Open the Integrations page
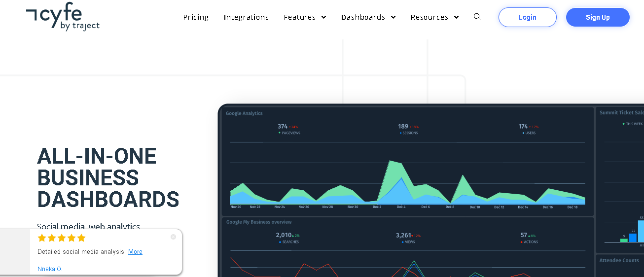Viewport: 644px width, 277px height. click(246, 17)
